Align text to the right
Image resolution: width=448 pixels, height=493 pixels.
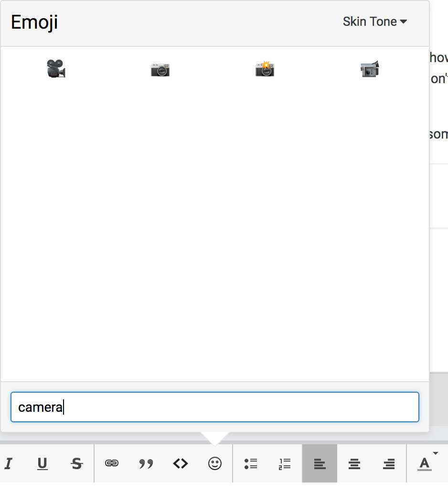[389, 463]
